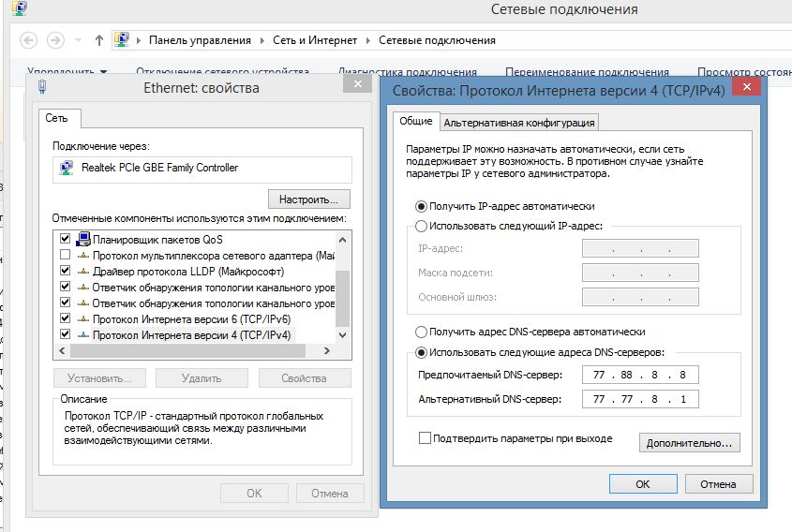Enable the Протокол мультиплексора сетевого адаптера checkbox
The width and height of the screenshot is (792, 532).
click(x=66, y=255)
